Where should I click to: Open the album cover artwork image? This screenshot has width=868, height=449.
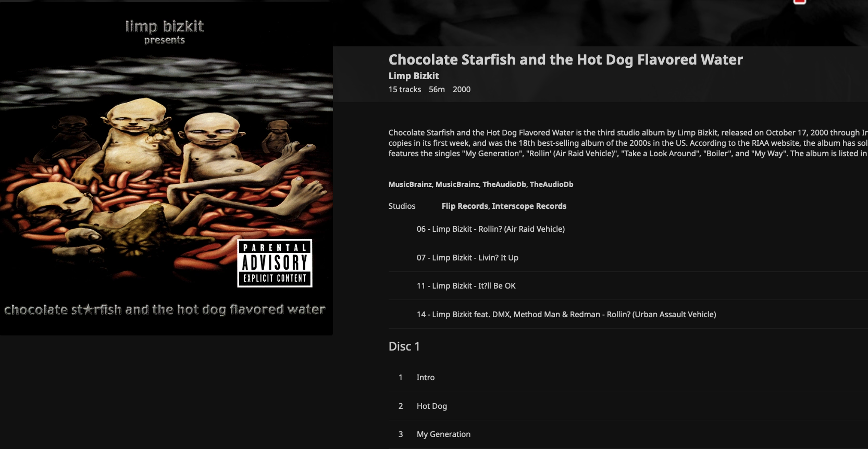coord(166,169)
